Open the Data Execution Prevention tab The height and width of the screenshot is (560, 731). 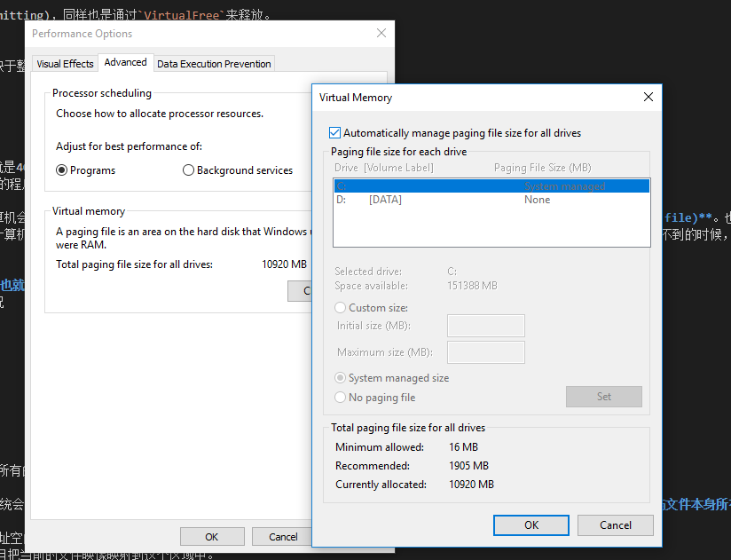(214, 64)
